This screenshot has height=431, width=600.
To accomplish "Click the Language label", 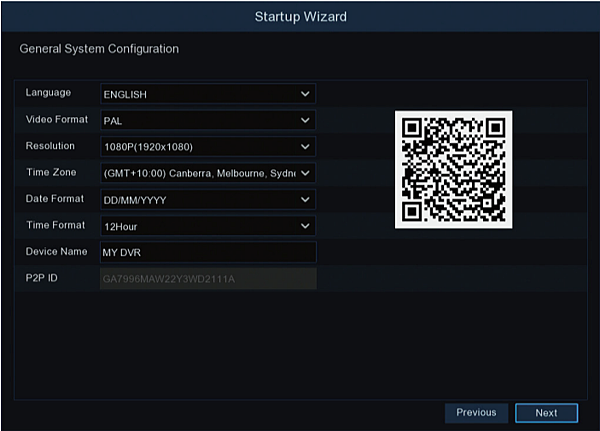I will click(48, 93).
